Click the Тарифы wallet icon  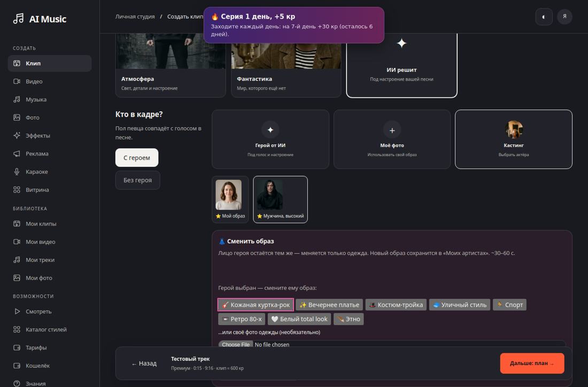pos(17,347)
